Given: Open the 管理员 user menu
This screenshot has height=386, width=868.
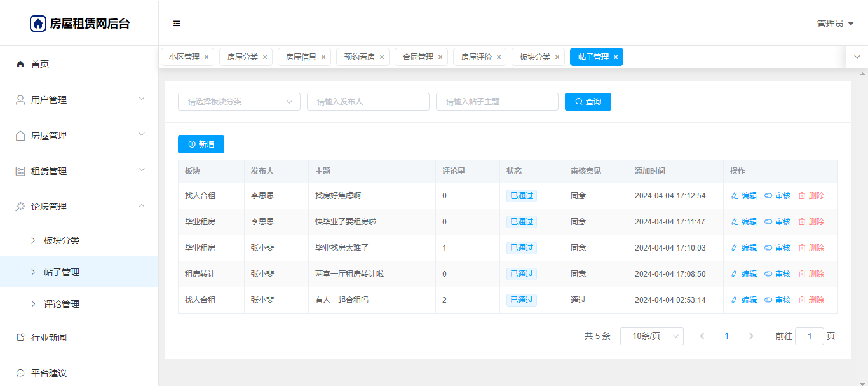Looking at the screenshot, I should 835,24.
